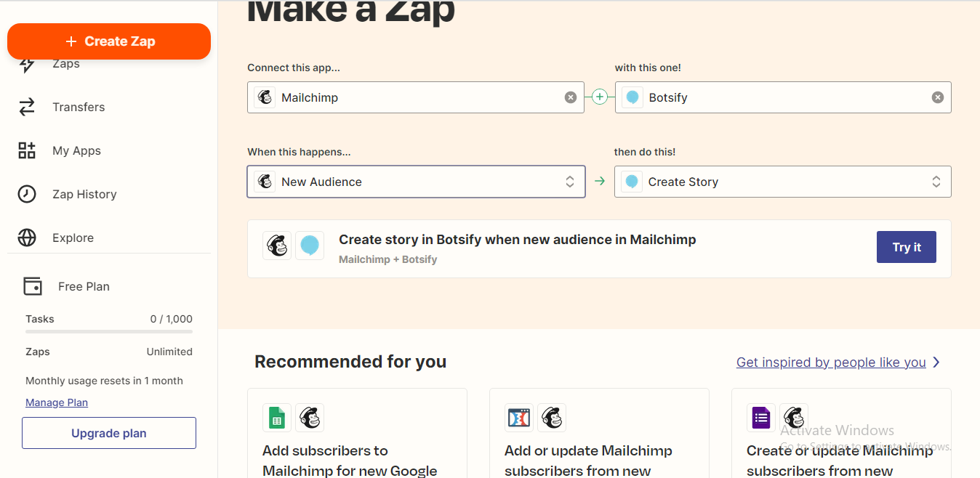Click the Recommended for you heading

coord(350,362)
